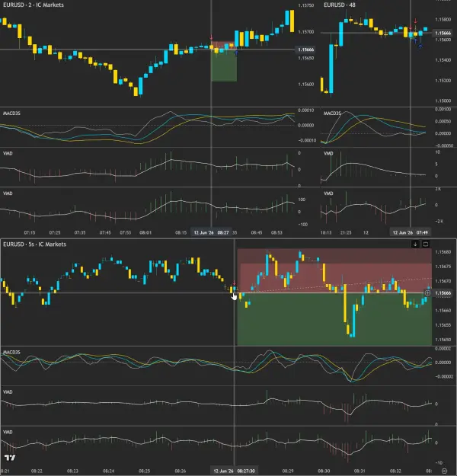
Task: Open chart settings via the gear icon
Action: [444, 471]
